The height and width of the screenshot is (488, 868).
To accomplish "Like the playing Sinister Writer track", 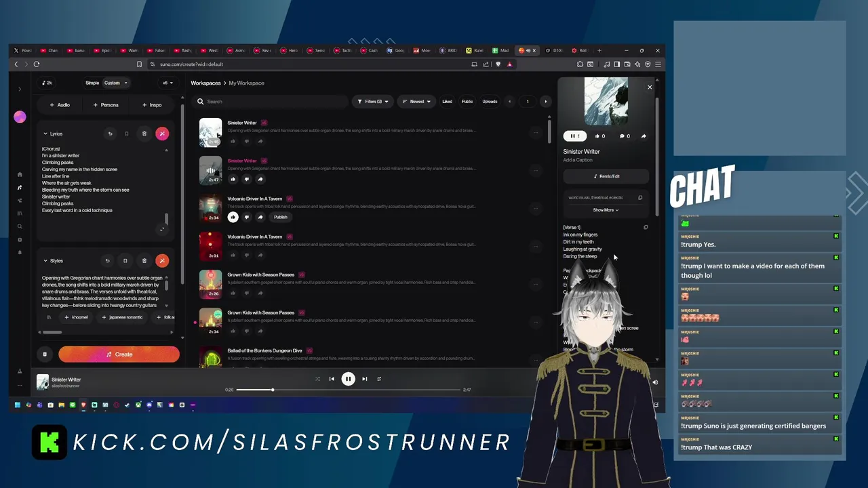I will 233,179.
